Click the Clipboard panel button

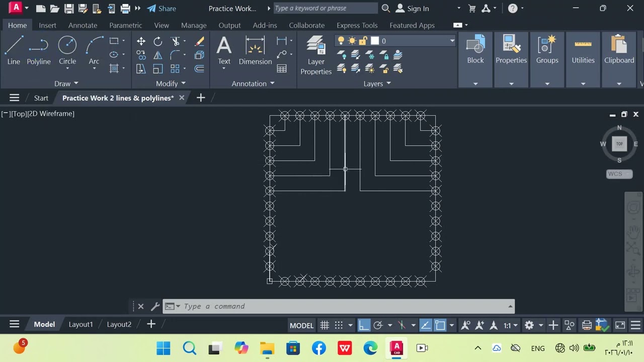[619, 50]
